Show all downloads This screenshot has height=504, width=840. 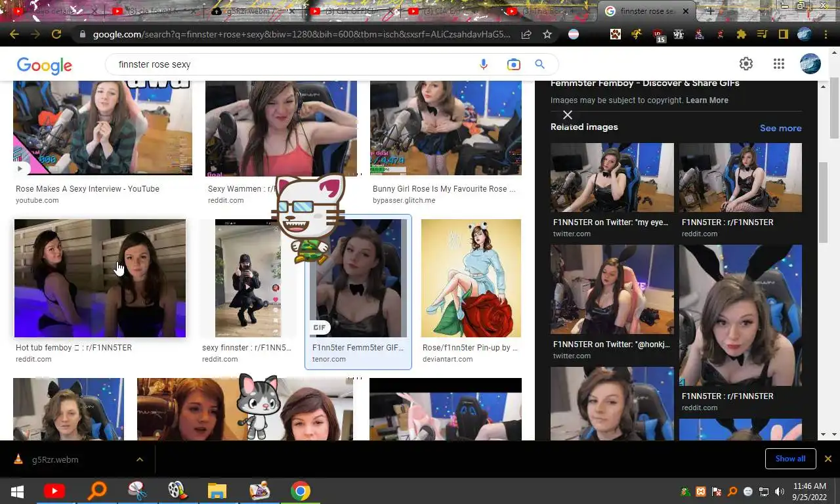pyautogui.click(x=790, y=459)
